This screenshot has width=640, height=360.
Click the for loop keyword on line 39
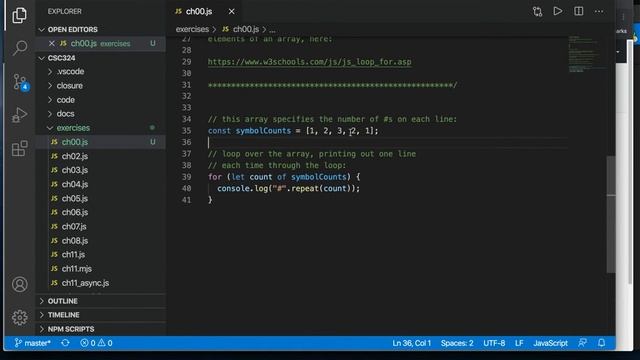pyautogui.click(x=215, y=177)
